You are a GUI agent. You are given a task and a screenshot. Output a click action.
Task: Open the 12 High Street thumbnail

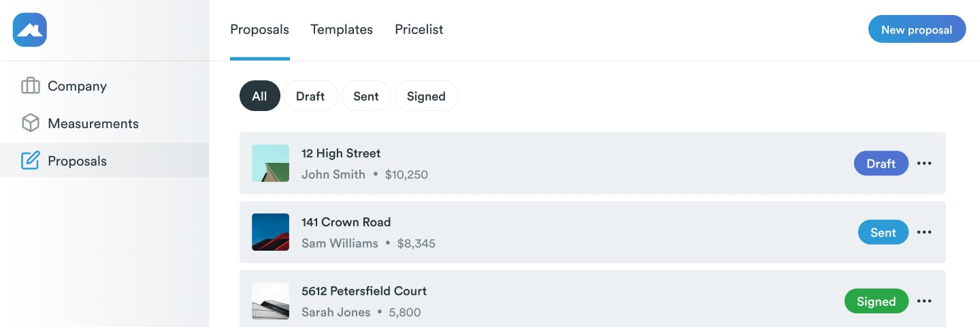[270, 163]
